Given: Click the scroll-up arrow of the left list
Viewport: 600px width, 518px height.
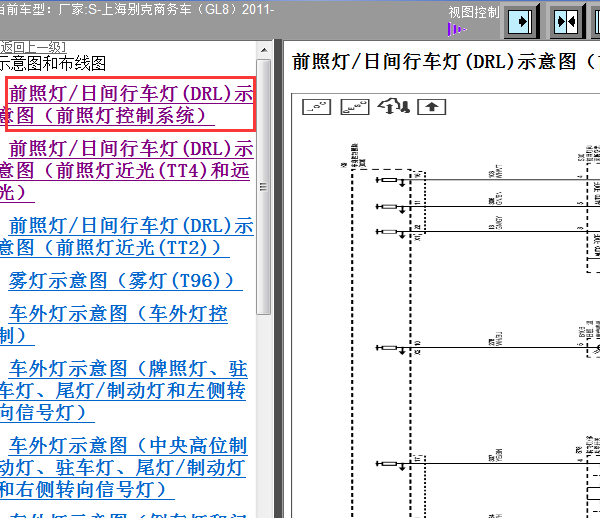Looking at the screenshot, I should click(x=264, y=50).
